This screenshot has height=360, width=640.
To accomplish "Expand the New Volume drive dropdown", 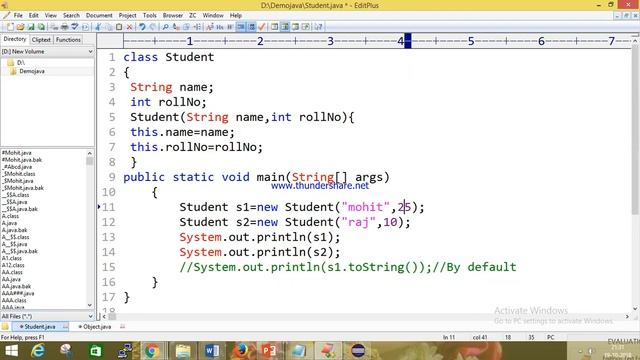I will (x=90, y=52).
